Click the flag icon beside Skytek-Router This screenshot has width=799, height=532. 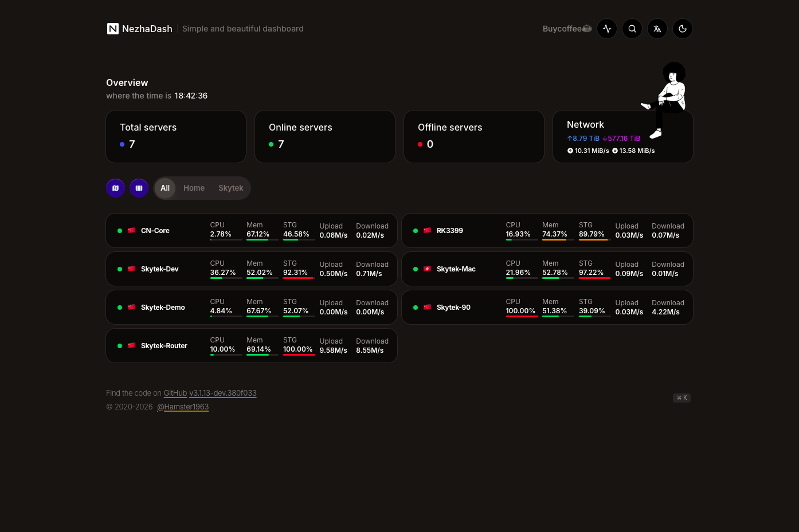(x=131, y=345)
